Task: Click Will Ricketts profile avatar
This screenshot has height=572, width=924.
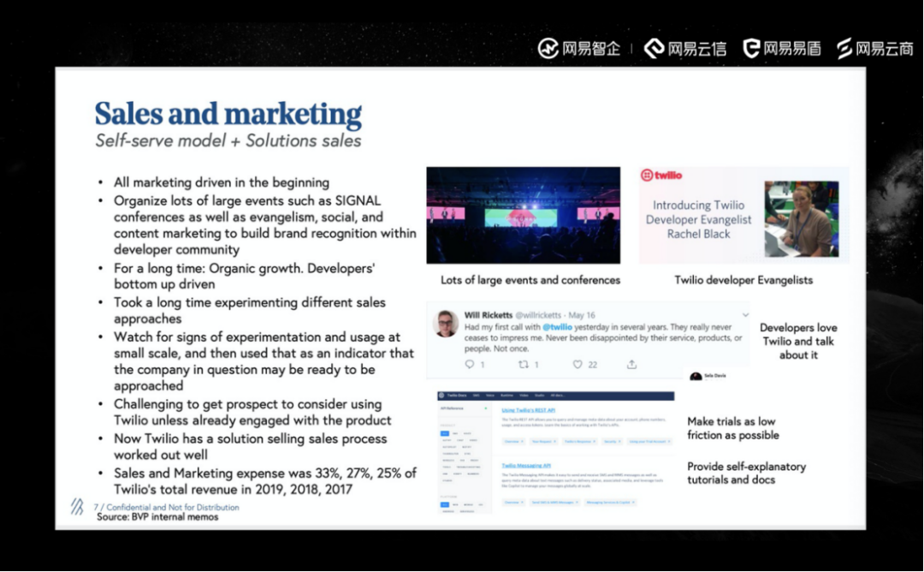Action: pyautogui.click(x=446, y=324)
